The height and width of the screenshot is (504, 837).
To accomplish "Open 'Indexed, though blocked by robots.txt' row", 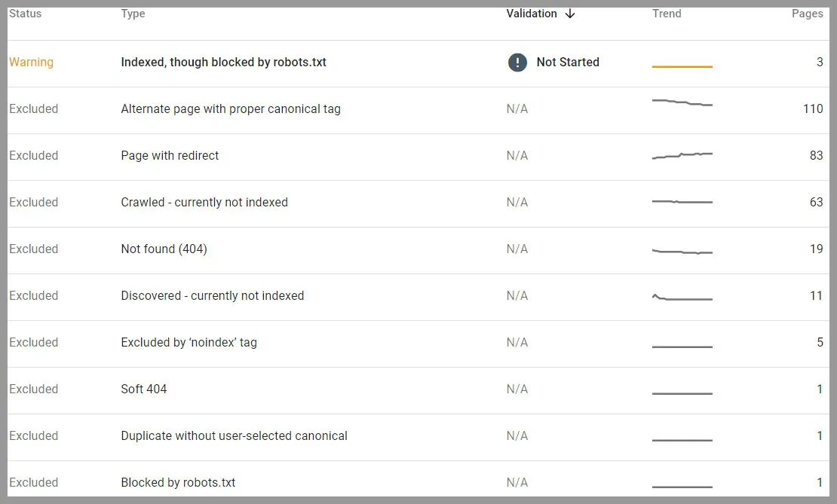I will pyautogui.click(x=418, y=63).
